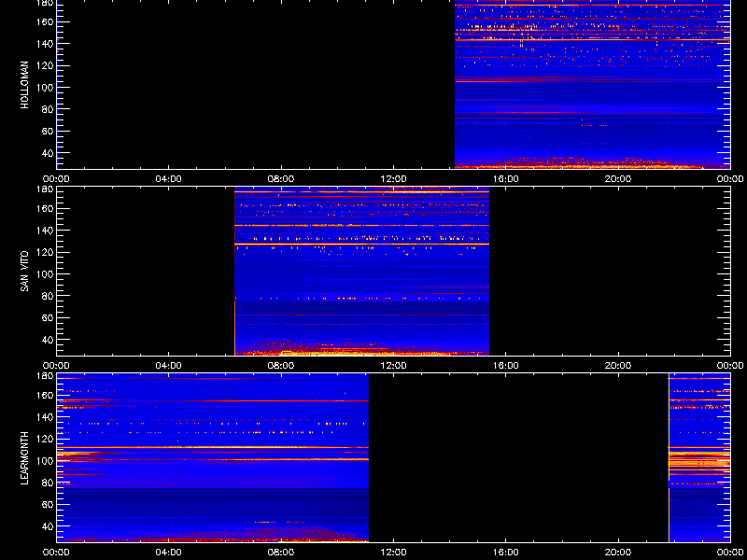Select the 40 frequency label on San Vito axis
Image resolution: width=747 pixels, height=560 pixels.
[49, 340]
